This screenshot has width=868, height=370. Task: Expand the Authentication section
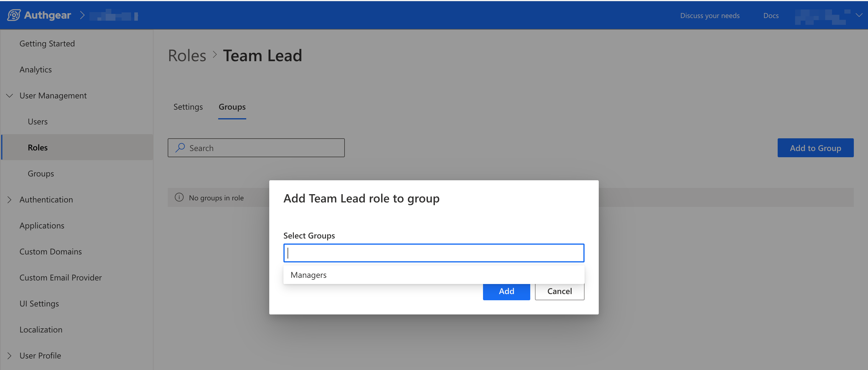[x=9, y=200]
